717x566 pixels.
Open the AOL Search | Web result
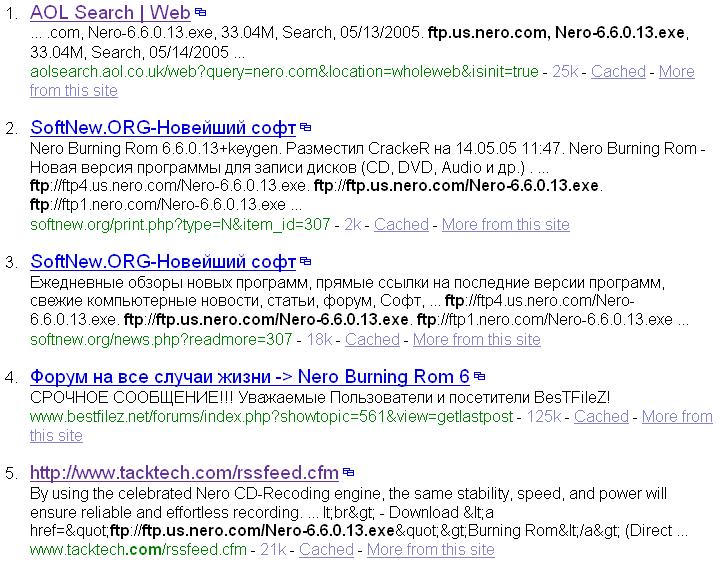click(110, 12)
